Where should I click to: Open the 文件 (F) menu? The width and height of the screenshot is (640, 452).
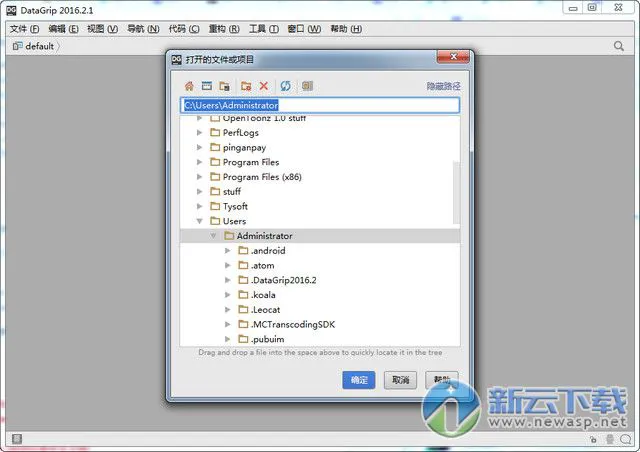[24, 29]
